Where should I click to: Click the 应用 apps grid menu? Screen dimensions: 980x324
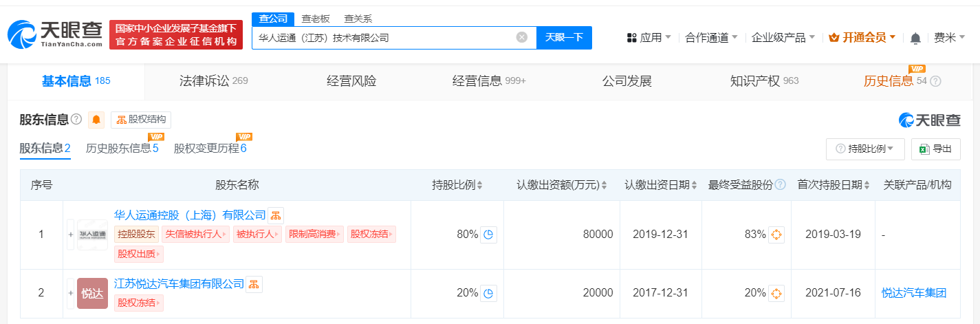[649, 38]
